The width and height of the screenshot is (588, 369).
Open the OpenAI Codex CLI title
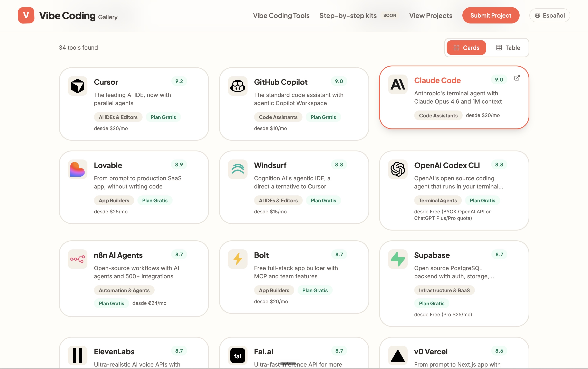tap(447, 165)
